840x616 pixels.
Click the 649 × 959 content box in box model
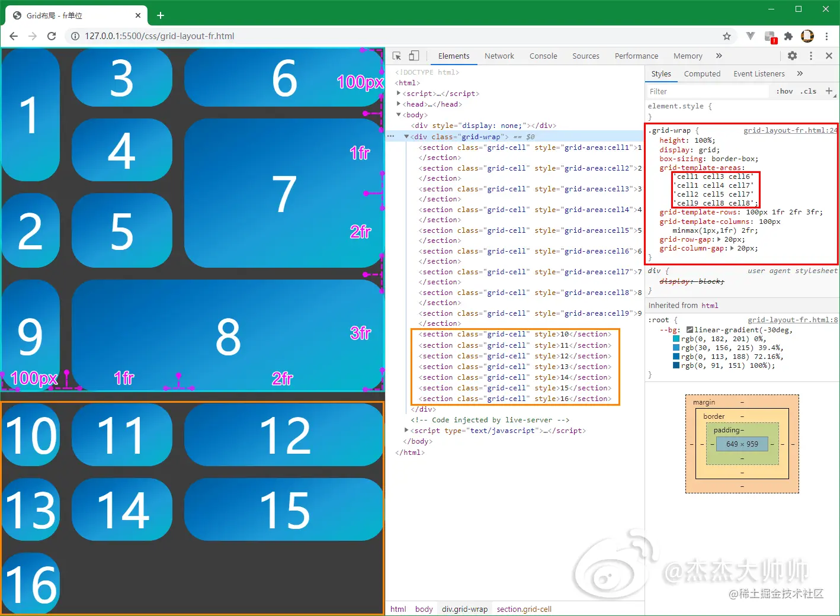coord(742,444)
